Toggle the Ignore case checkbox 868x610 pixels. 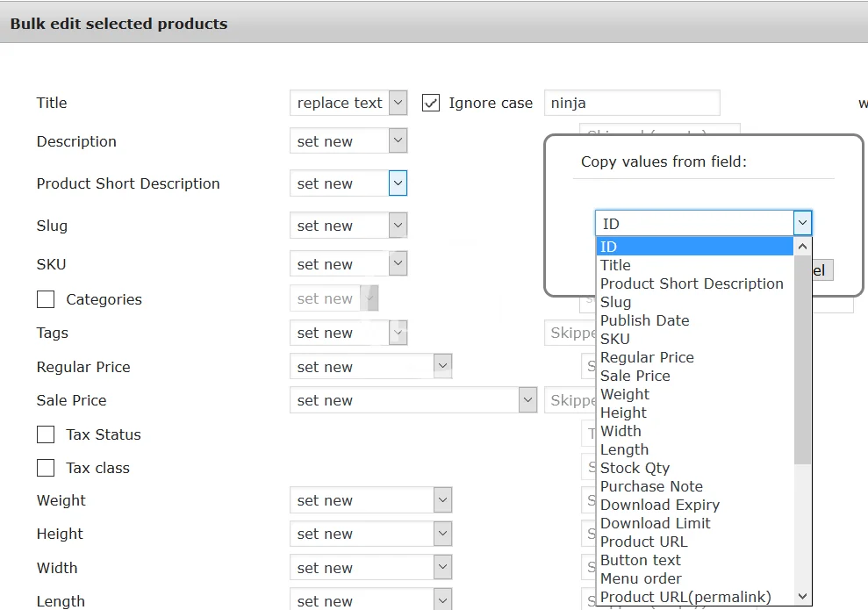tap(431, 103)
